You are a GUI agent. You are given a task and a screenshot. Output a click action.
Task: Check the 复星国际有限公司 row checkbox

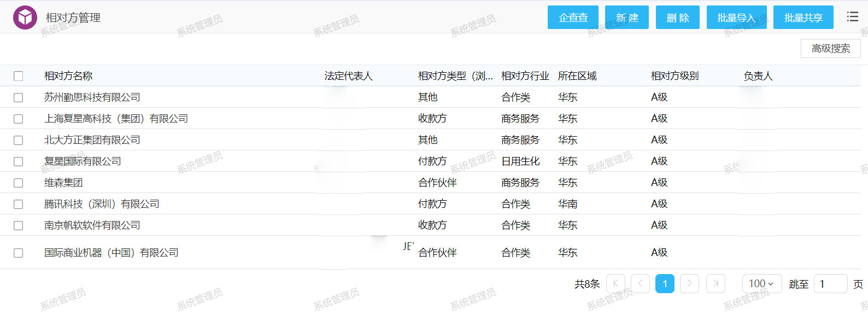[x=19, y=161]
